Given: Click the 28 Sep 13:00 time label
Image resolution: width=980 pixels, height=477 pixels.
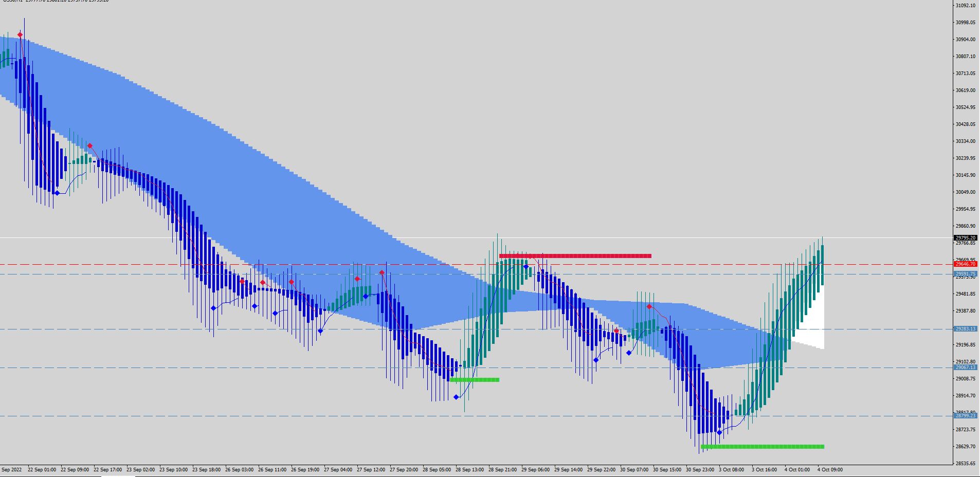Looking at the screenshot, I should (469, 470).
